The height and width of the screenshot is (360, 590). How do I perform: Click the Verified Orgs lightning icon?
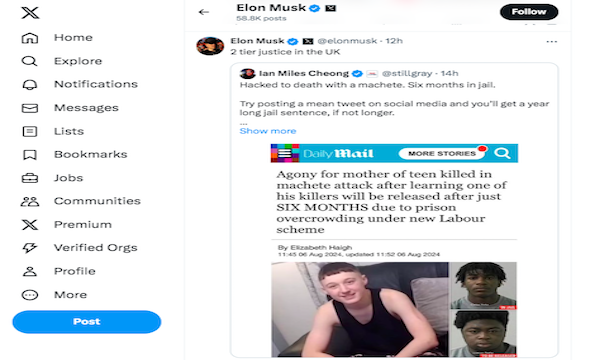30,248
